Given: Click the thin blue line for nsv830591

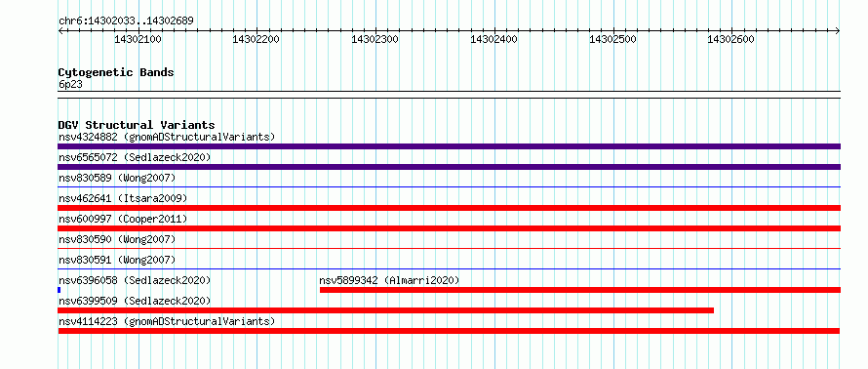Looking at the screenshot, I should [449, 269].
